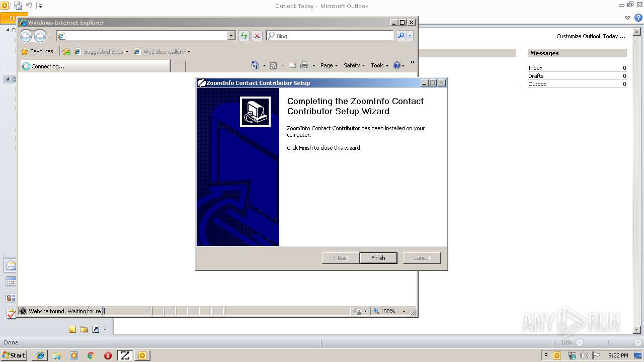Image resolution: width=644 pixels, height=362 pixels.
Task: Open Windows Media Player from taskbar
Action: 74,355
